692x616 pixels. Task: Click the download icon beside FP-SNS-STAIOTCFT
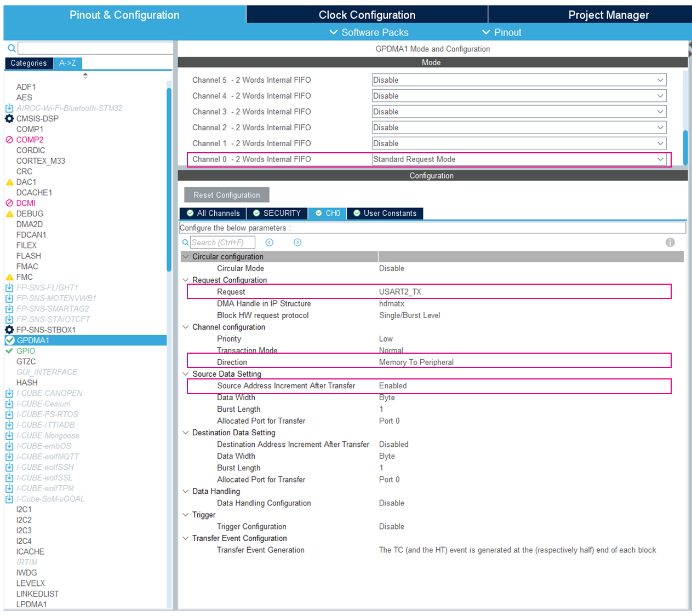coord(9,319)
